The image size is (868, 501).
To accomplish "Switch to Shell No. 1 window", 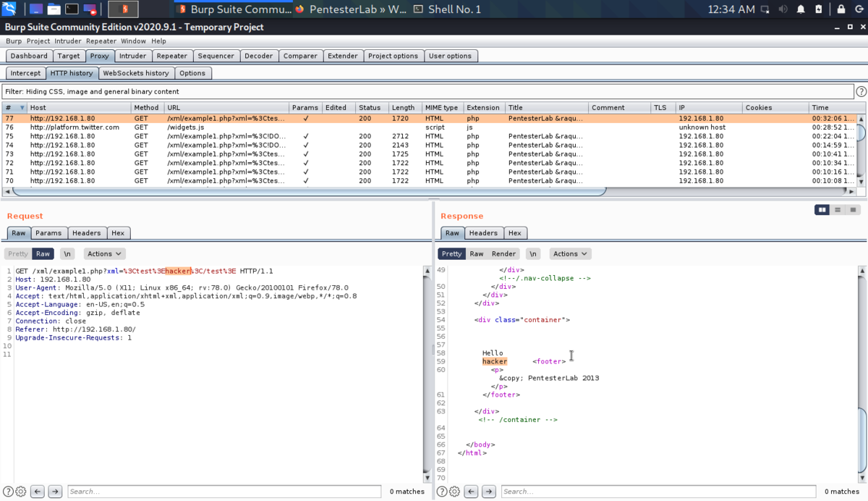I will [446, 9].
